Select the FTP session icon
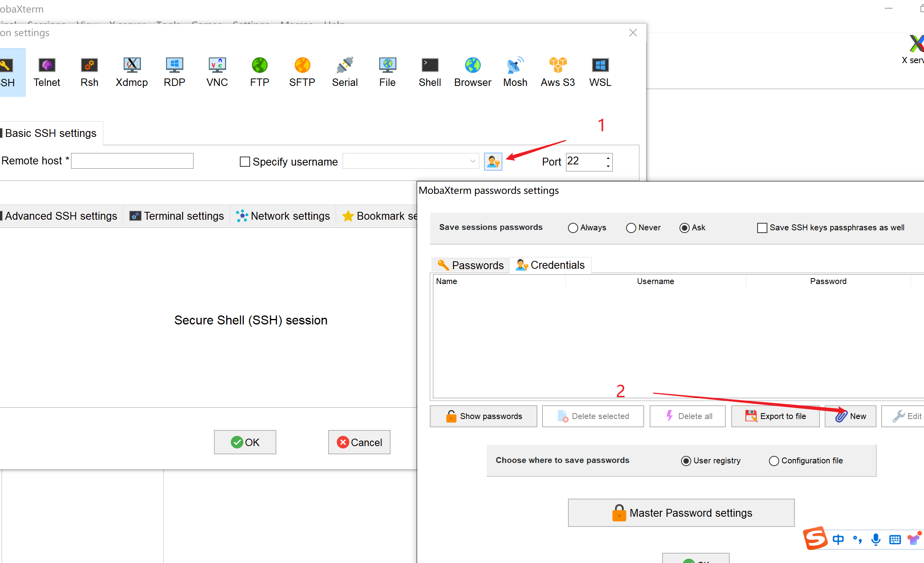Image resolution: width=924 pixels, height=563 pixels. point(259,72)
